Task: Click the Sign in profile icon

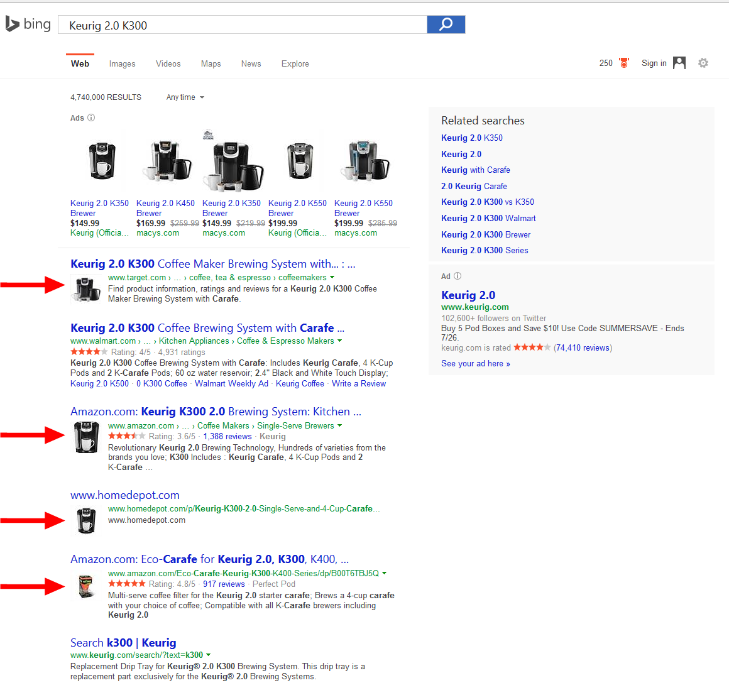Action: [679, 63]
